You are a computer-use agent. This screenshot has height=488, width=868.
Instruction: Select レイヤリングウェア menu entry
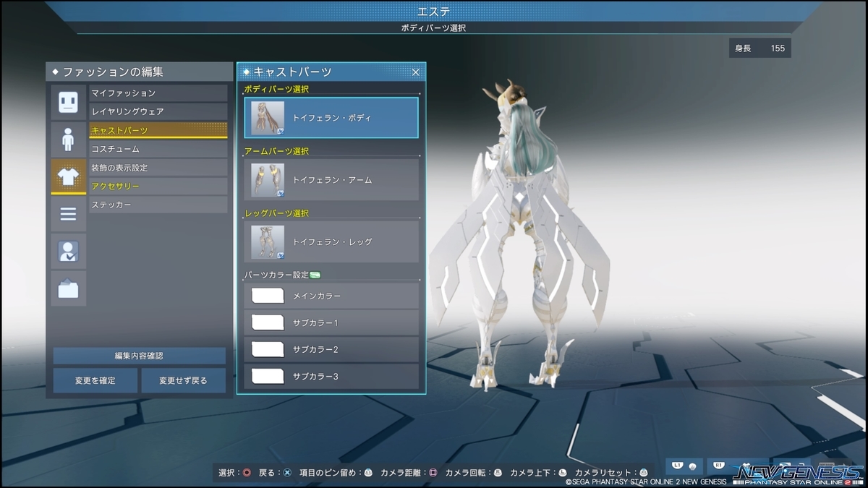[x=158, y=111]
